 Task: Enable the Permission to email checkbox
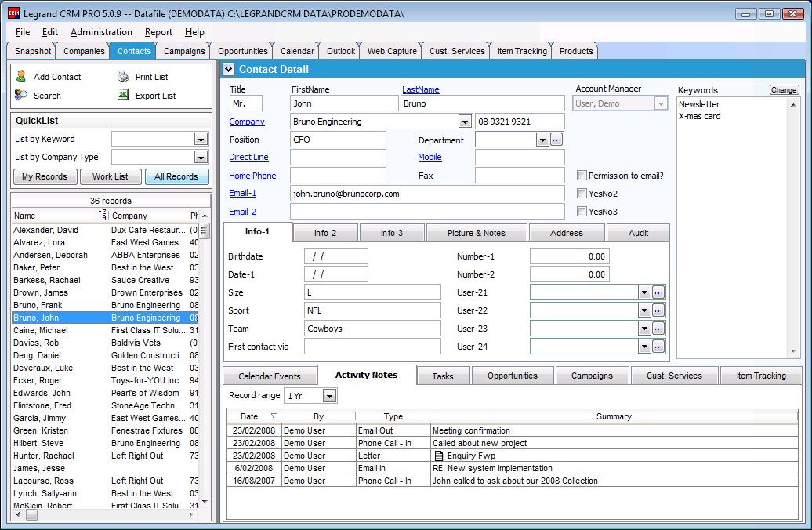582,176
